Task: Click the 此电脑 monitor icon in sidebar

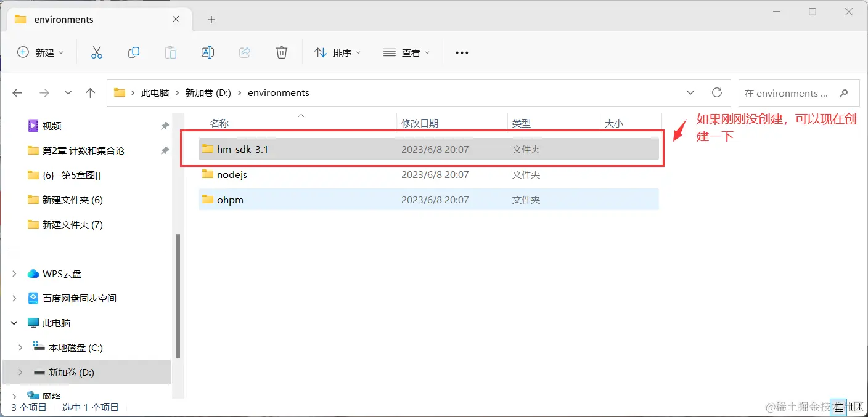Action: [33, 323]
